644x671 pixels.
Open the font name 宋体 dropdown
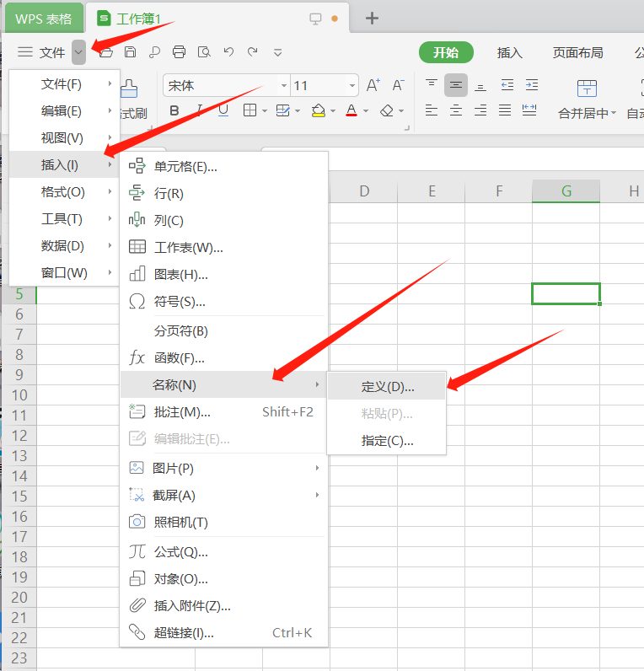pos(282,85)
